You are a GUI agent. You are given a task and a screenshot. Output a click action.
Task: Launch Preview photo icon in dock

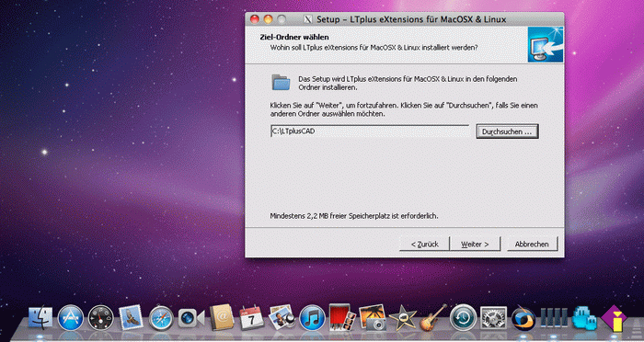click(x=282, y=318)
